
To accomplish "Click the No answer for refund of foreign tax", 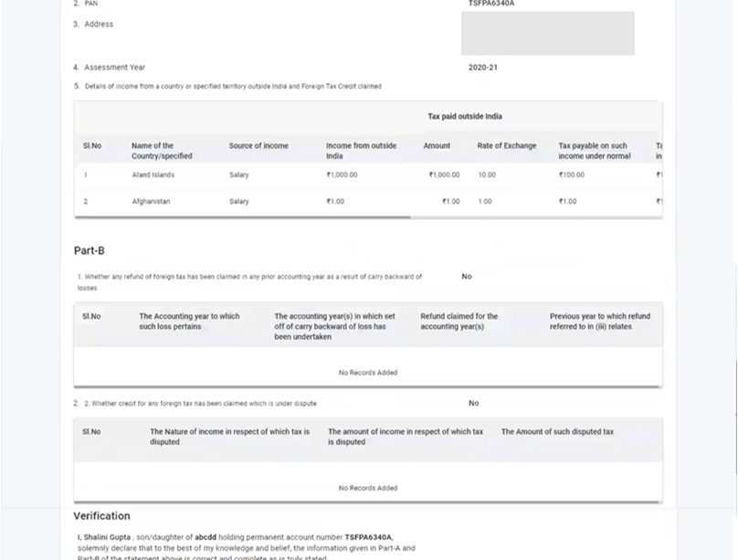I will 467,276.
